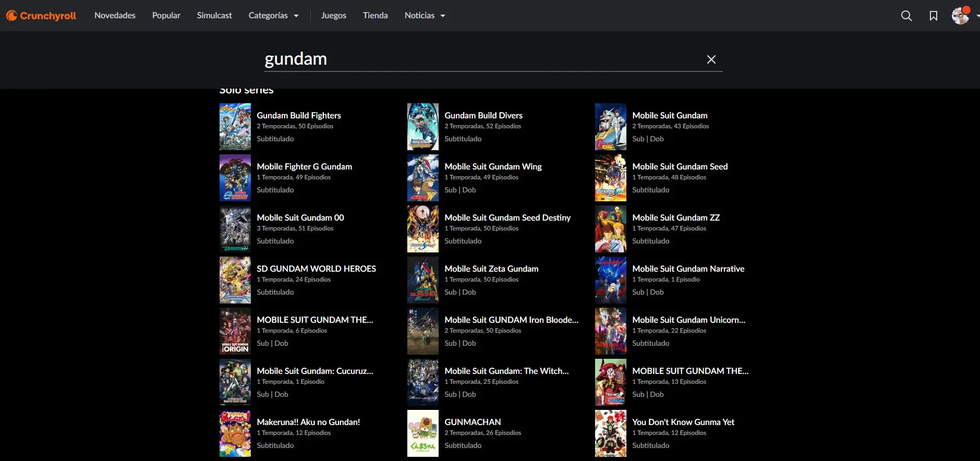The image size is (980, 461).
Task: Expand the account menu arrow beside the avatar
Action: [x=977, y=16]
